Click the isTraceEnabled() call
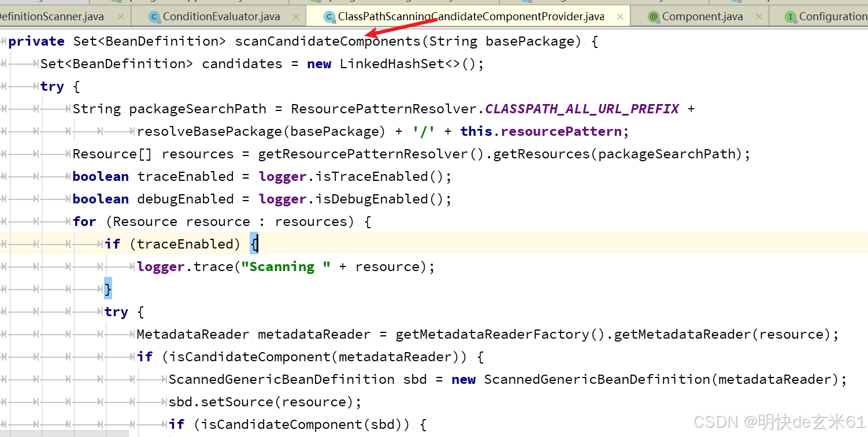 coord(380,176)
